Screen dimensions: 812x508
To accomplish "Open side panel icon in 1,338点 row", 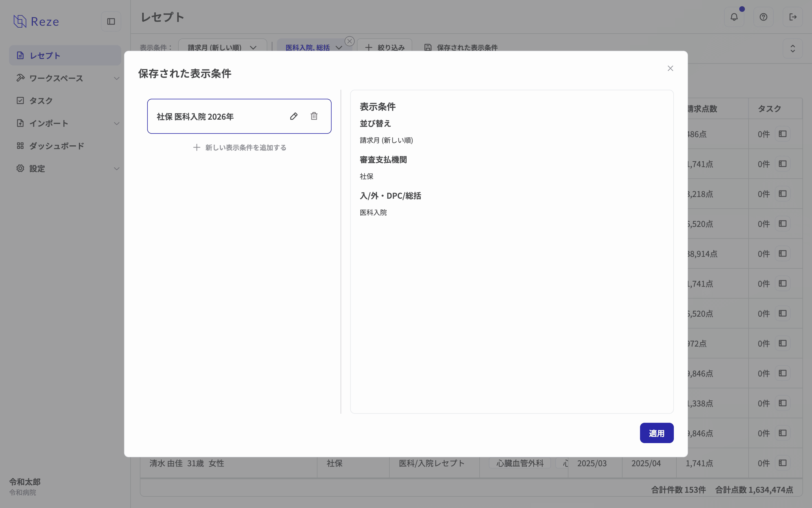I will 782,403.
